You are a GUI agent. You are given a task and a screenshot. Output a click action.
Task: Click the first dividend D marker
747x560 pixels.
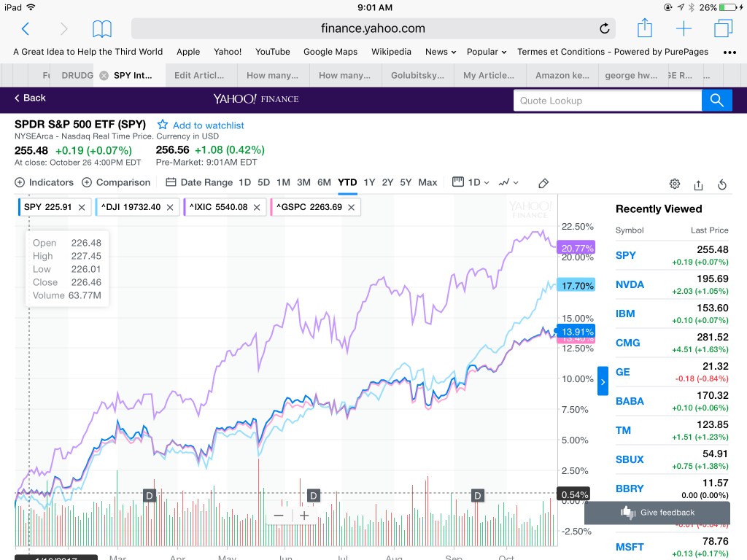pyautogui.click(x=150, y=496)
